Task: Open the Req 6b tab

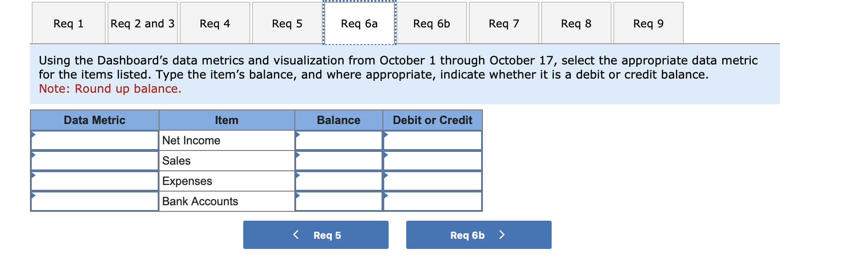Action: click(431, 23)
